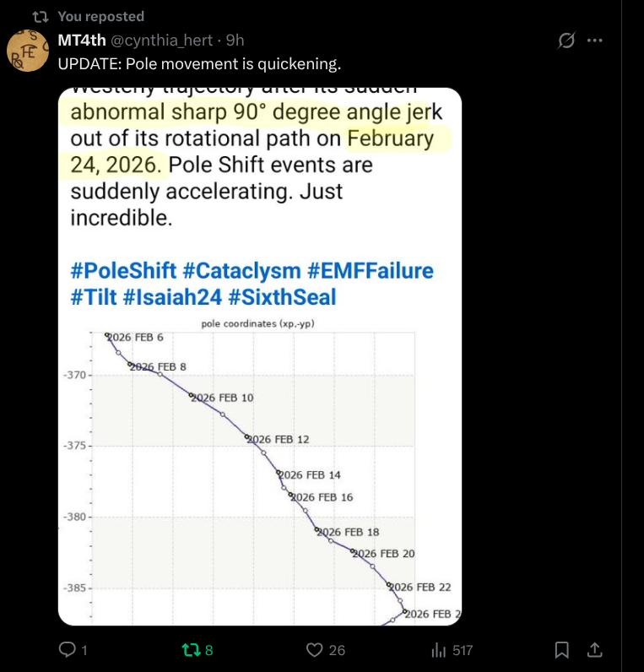Image resolution: width=644 pixels, height=672 pixels.
Task: Undo repost with green repost button
Action: [x=191, y=650]
